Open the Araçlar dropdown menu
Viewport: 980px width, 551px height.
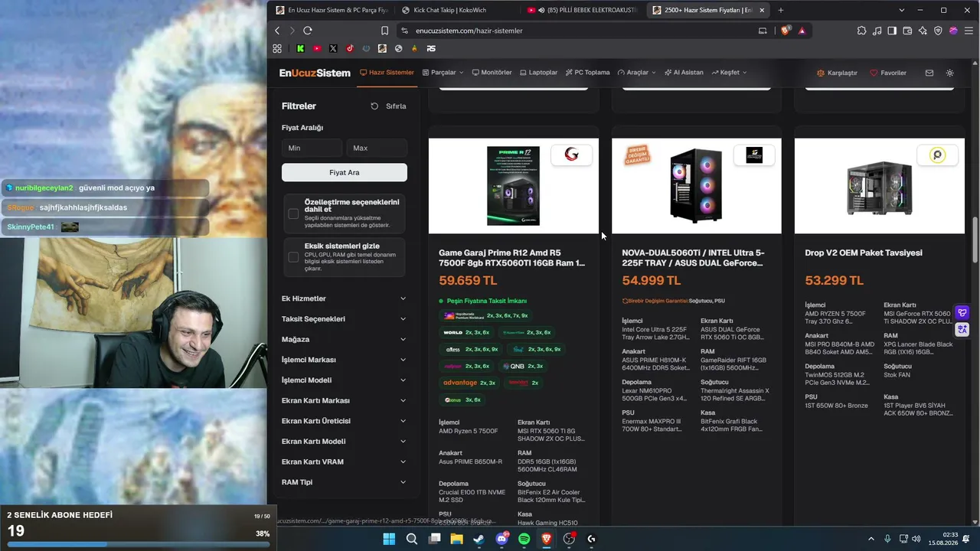click(x=636, y=73)
